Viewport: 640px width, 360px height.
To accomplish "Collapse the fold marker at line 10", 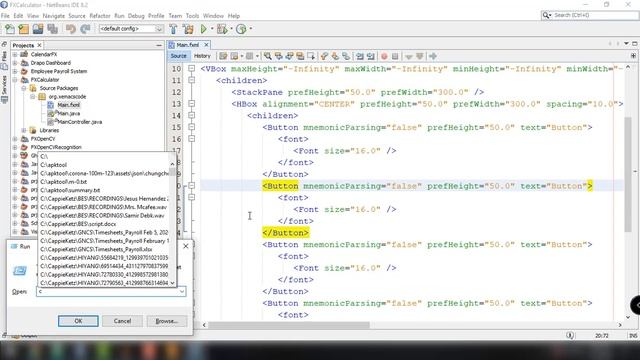I will click(191, 69).
